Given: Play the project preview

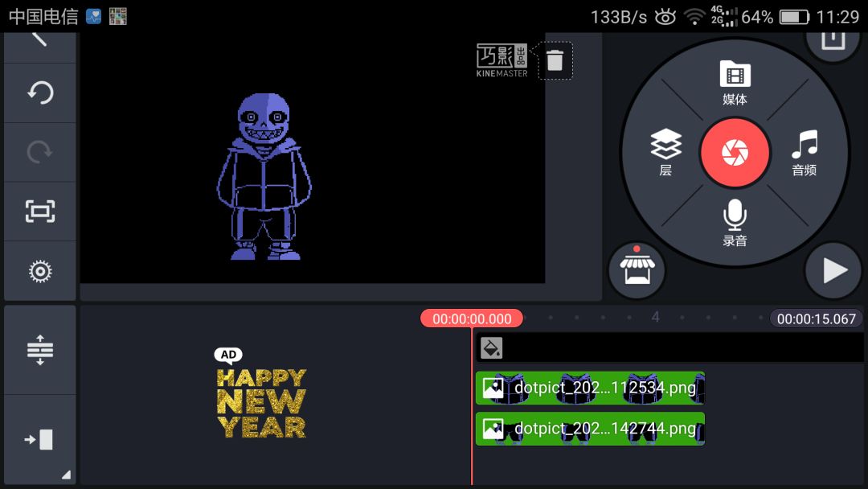Looking at the screenshot, I should coord(833,271).
